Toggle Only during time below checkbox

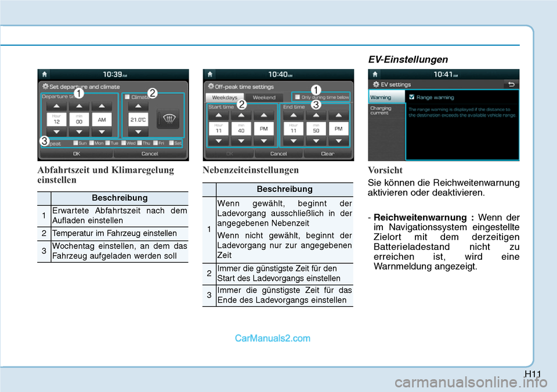coord(297,97)
